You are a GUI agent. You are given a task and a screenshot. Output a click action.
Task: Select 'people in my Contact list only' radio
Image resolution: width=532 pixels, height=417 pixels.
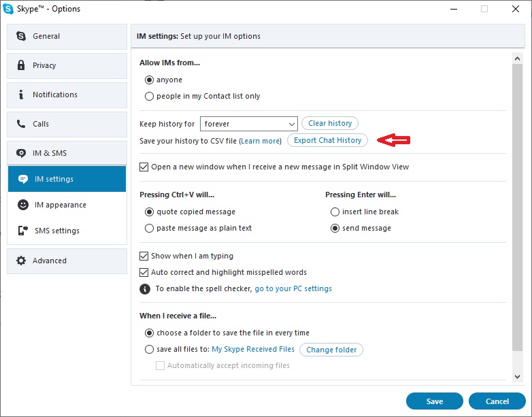pos(149,97)
